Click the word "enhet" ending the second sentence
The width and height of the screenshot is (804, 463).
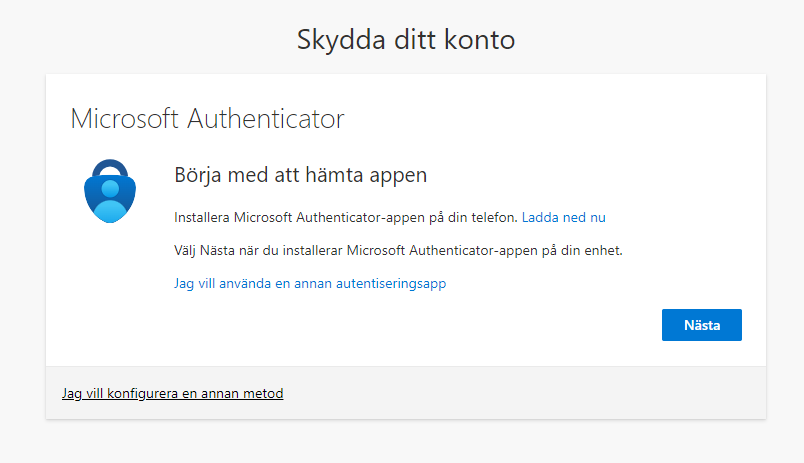(x=603, y=250)
